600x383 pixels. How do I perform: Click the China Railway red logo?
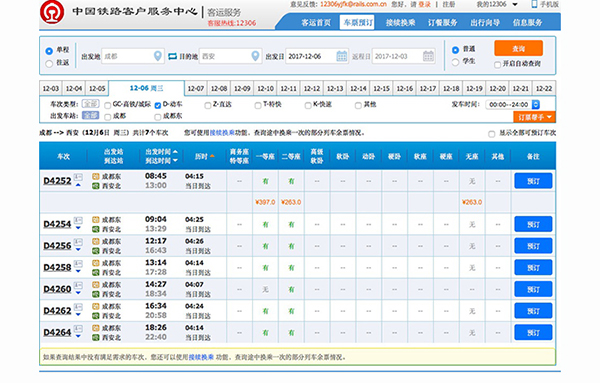(x=52, y=12)
